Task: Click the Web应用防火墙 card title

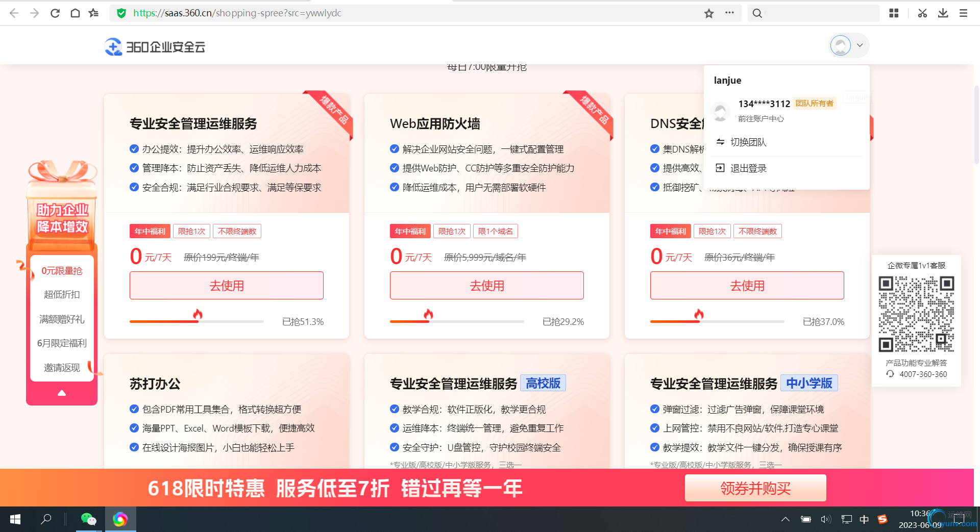Action: (435, 123)
